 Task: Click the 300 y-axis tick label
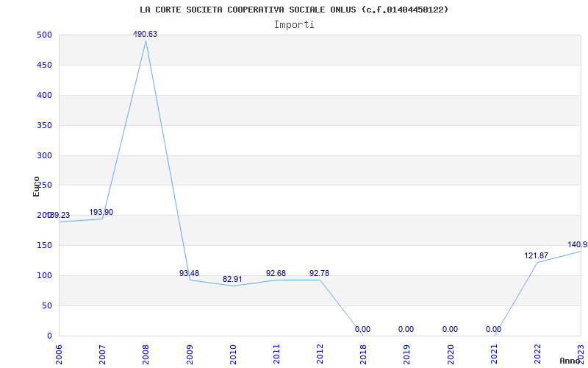(44, 155)
